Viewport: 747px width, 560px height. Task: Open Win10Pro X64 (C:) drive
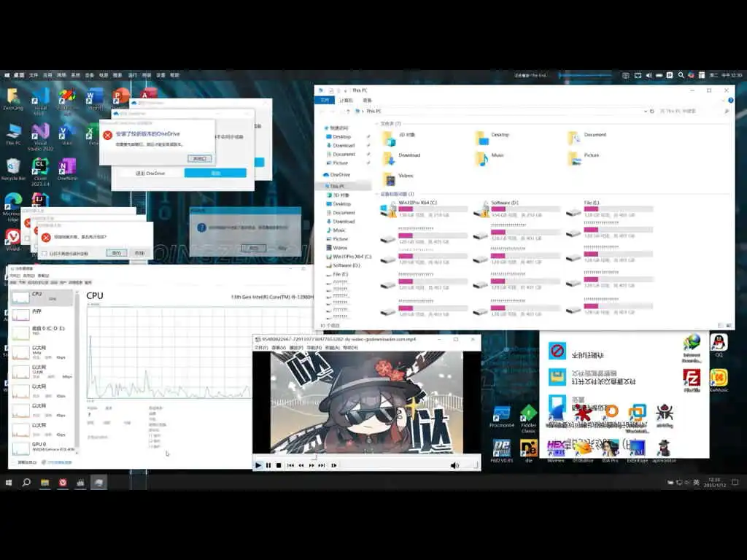coord(424,209)
